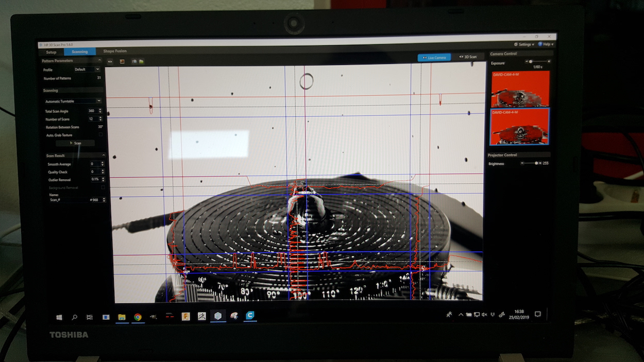
Task: Collapse the Pattern Parameters section
Action: [99, 60]
